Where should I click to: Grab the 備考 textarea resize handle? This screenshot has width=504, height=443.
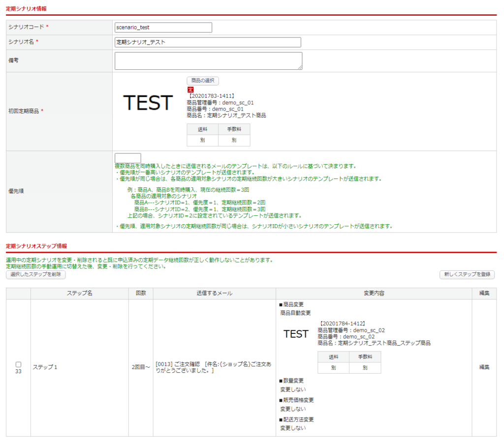pos(300,67)
